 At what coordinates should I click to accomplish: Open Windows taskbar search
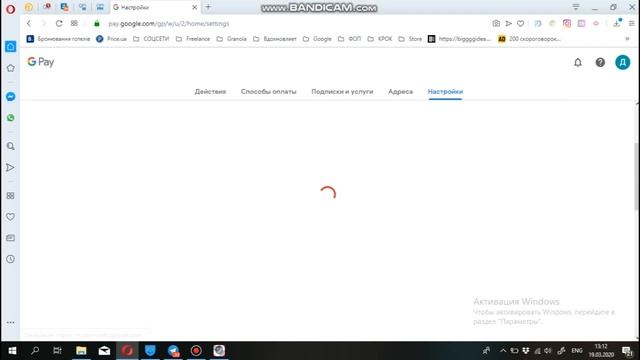point(35,351)
